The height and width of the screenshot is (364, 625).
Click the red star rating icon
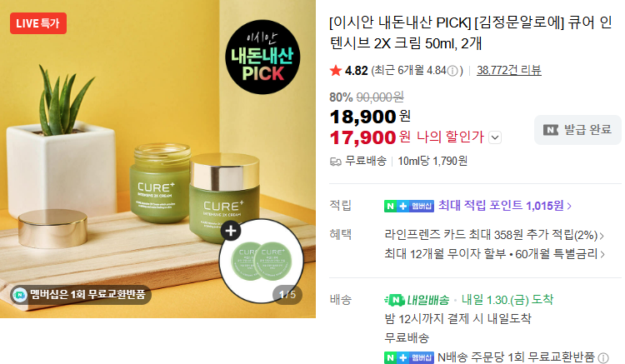tap(336, 71)
